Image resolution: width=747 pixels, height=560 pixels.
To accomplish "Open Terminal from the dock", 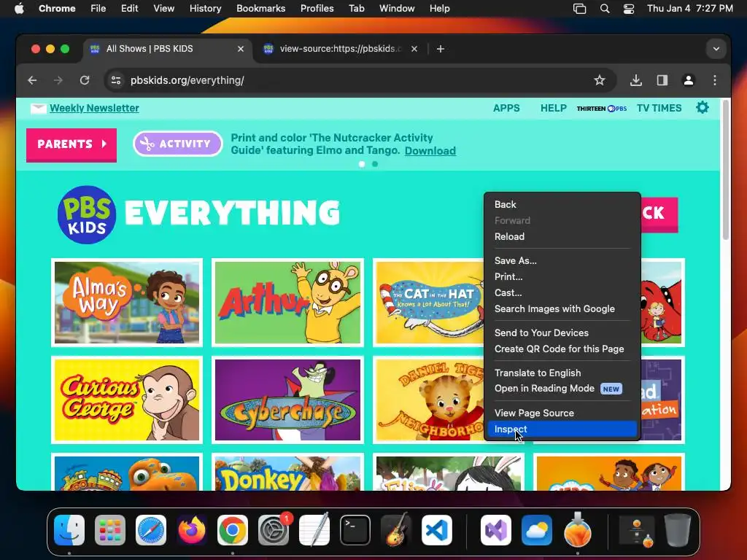I will pyautogui.click(x=355, y=530).
